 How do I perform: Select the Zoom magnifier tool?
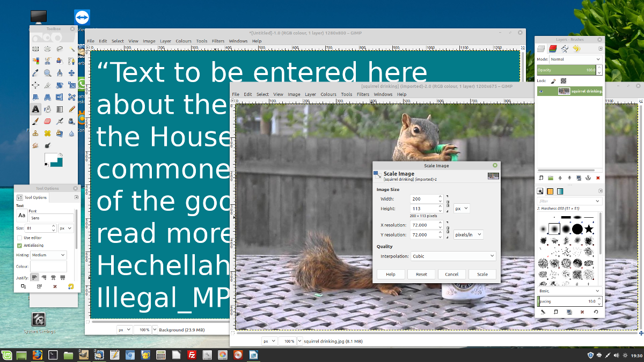[x=47, y=73]
